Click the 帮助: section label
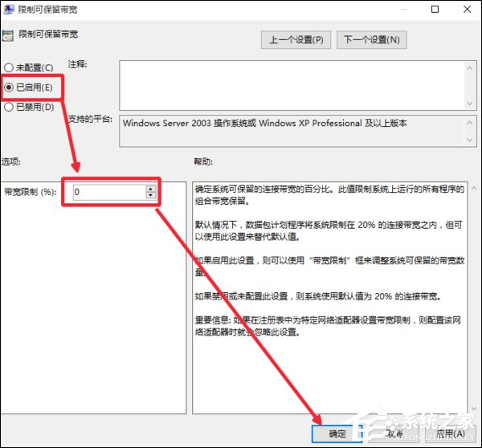Screen dimensions: 482x448 click(x=203, y=162)
